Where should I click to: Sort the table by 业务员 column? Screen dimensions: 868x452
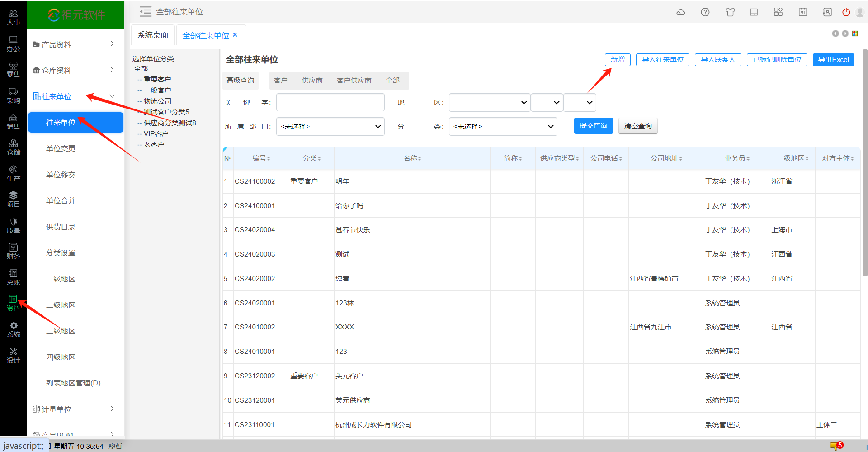pos(737,158)
